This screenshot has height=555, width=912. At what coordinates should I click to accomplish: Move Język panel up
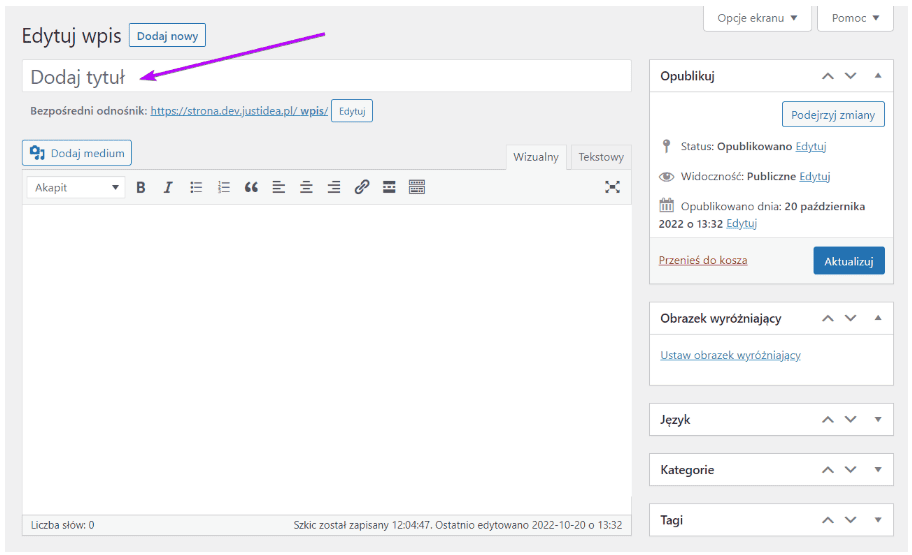click(x=828, y=419)
